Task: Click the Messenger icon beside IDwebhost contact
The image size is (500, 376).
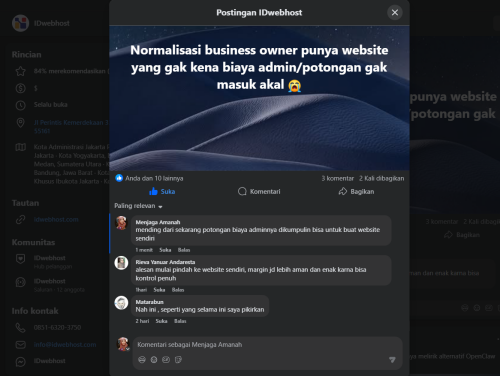Action: click(x=20, y=362)
